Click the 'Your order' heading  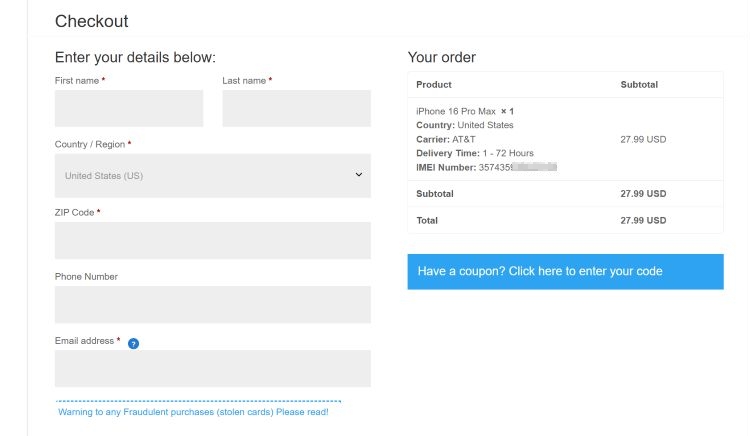point(441,57)
